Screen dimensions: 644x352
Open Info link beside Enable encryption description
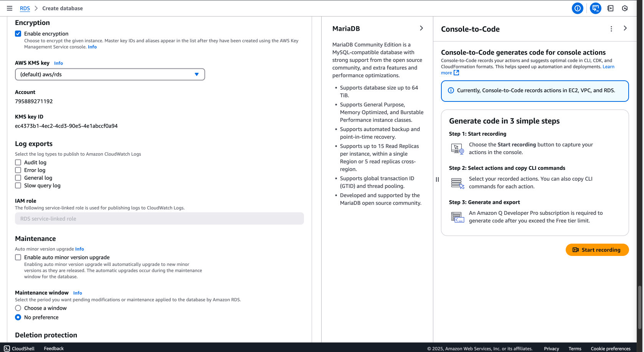click(x=92, y=47)
